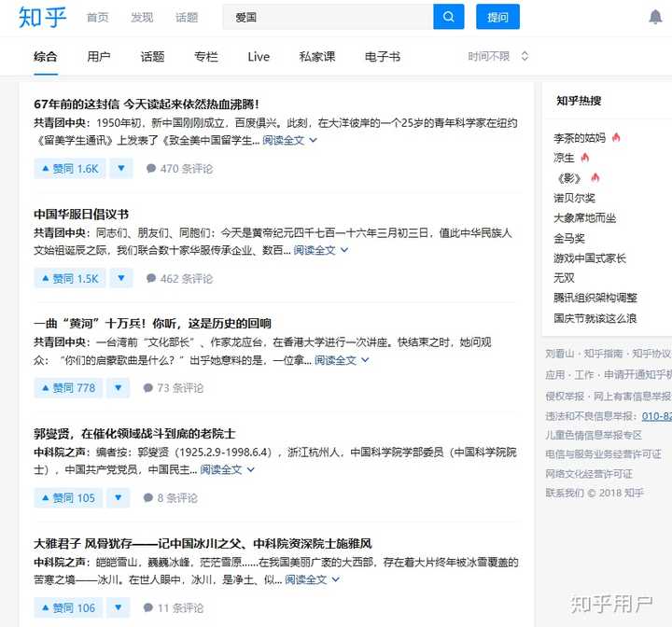Viewport: 672px width, 627px height.
Task: Open 470 条评论 comments
Action: click(179, 169)
